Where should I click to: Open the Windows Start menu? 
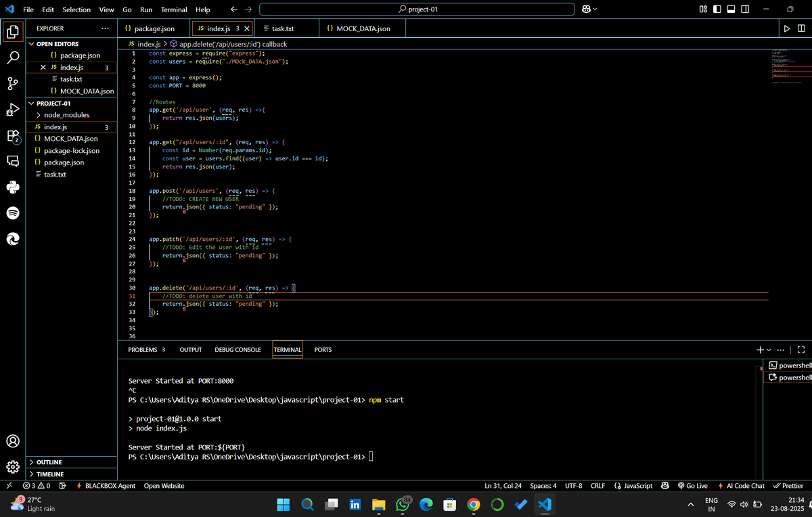[x=284, y=505]
